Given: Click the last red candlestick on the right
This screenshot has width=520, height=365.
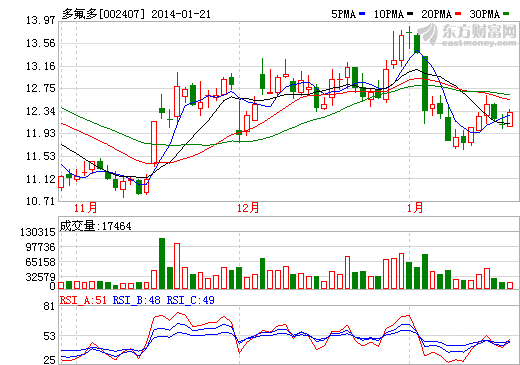Looking at the screenshot, I should [510, 119].
